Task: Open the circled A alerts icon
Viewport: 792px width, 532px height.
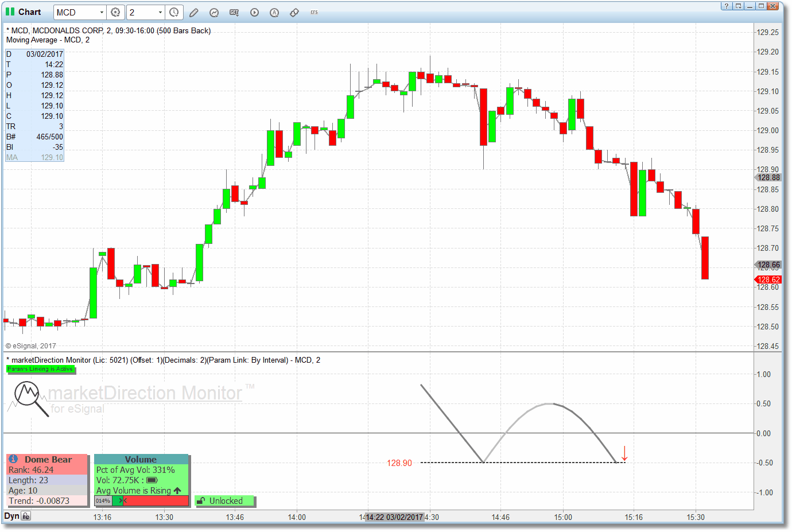Action: point(274,13)
